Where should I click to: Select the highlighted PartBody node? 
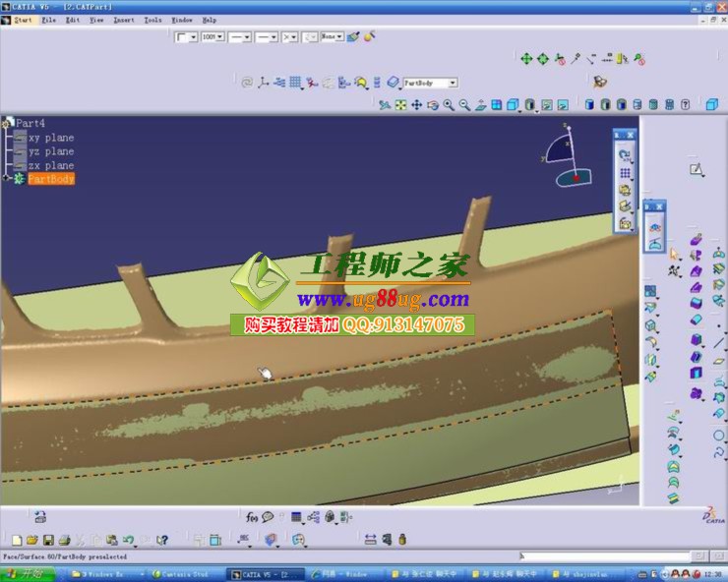coord(51,179)
